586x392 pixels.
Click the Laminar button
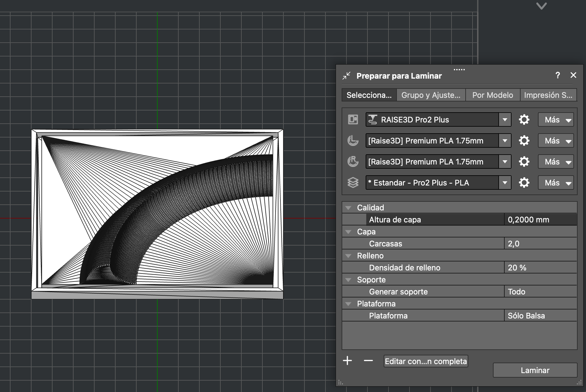tap(535, 370)
